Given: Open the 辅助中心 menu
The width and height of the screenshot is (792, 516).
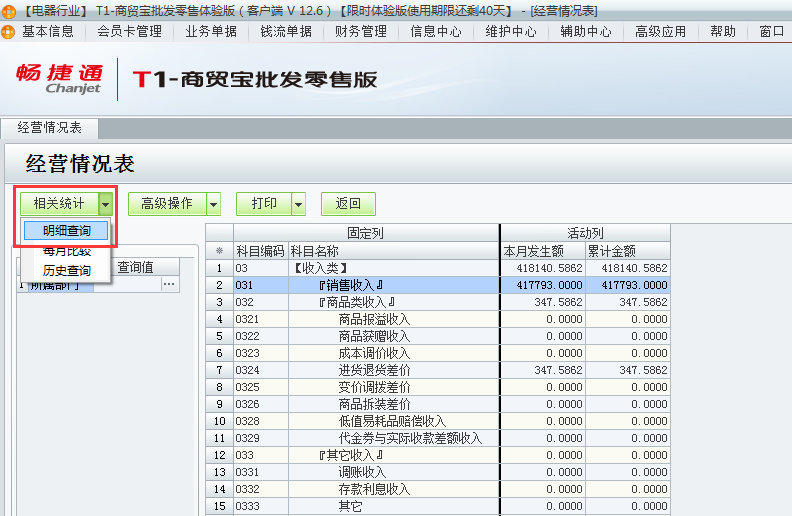Looking at the screenshot, I should click(585, 31).
